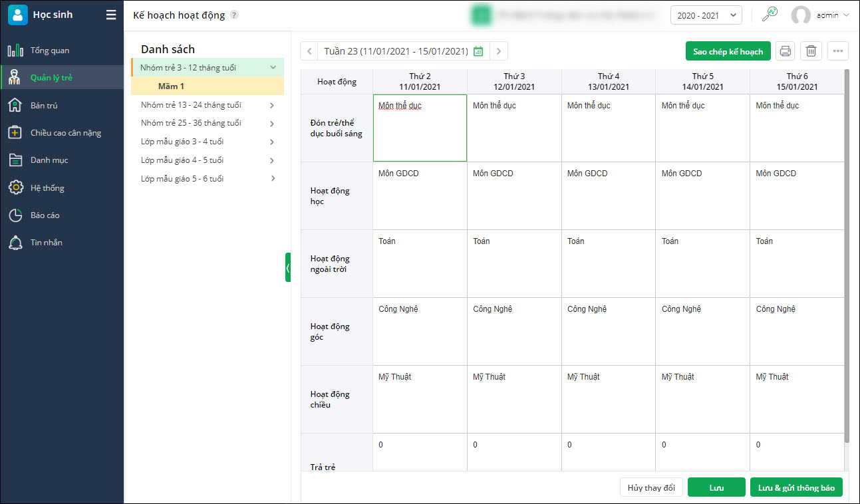Click the Báo cáo pie chart icon
Screen dimensions: 860x504
15,215
